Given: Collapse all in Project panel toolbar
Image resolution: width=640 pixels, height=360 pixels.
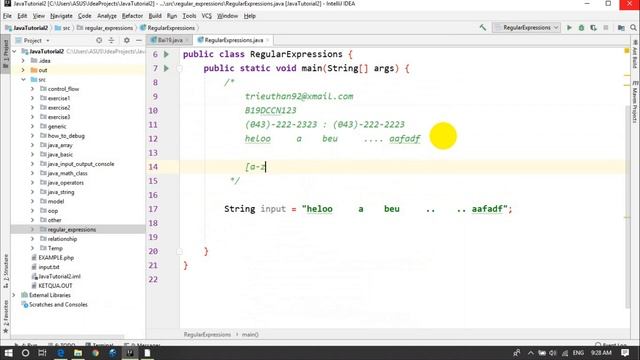Looking at the screenshot, I should pos(111,40).
